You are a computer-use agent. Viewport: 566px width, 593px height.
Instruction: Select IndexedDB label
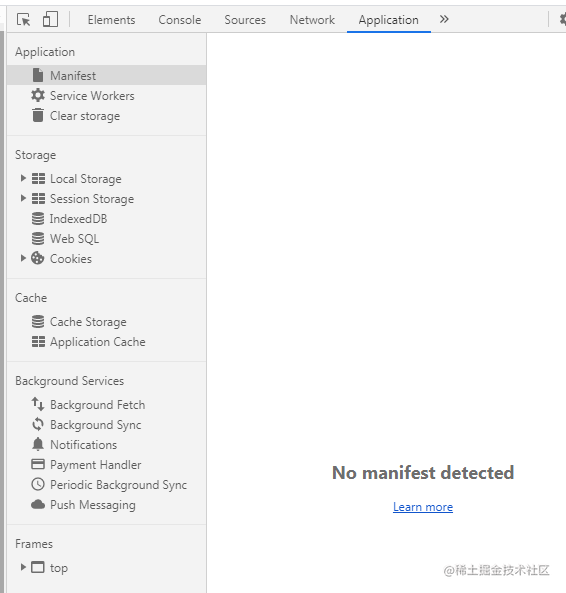[x=78, y=219]
